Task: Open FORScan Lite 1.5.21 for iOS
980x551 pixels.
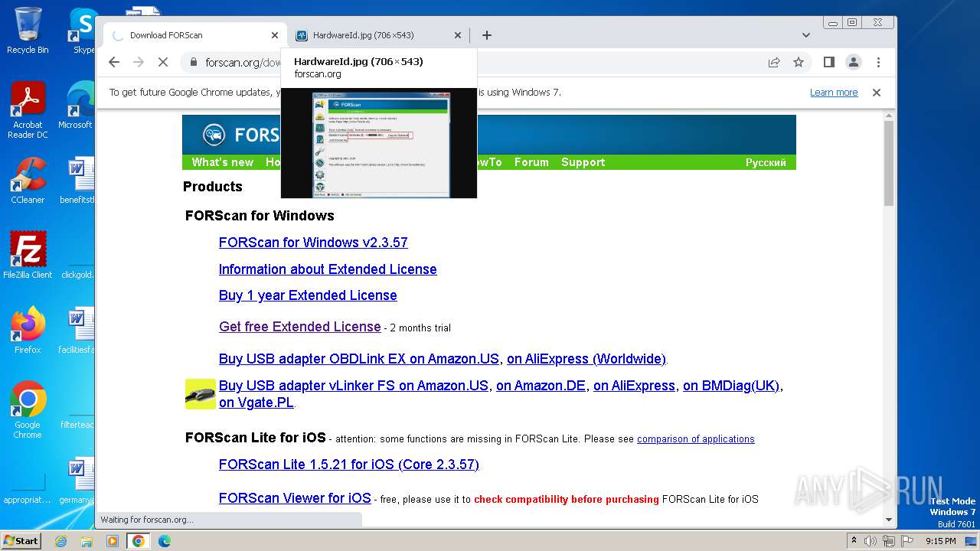Action: tap(349, 465)
